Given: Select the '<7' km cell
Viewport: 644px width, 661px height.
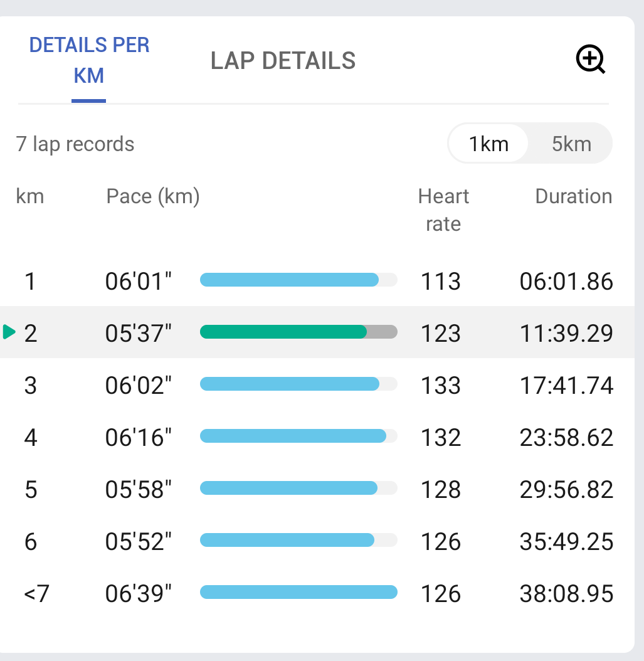Looking at the screenshot, I should (x=36, y=593).
